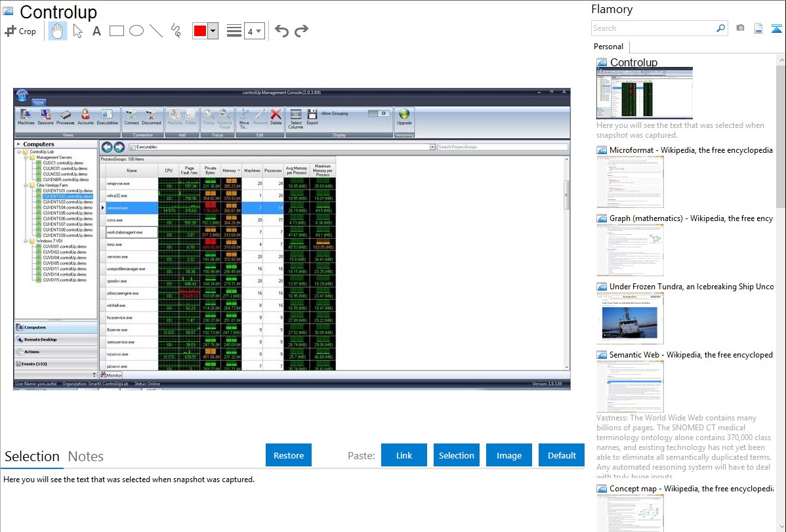Click the Monitor tab at the bottom

tap(112, 375)
